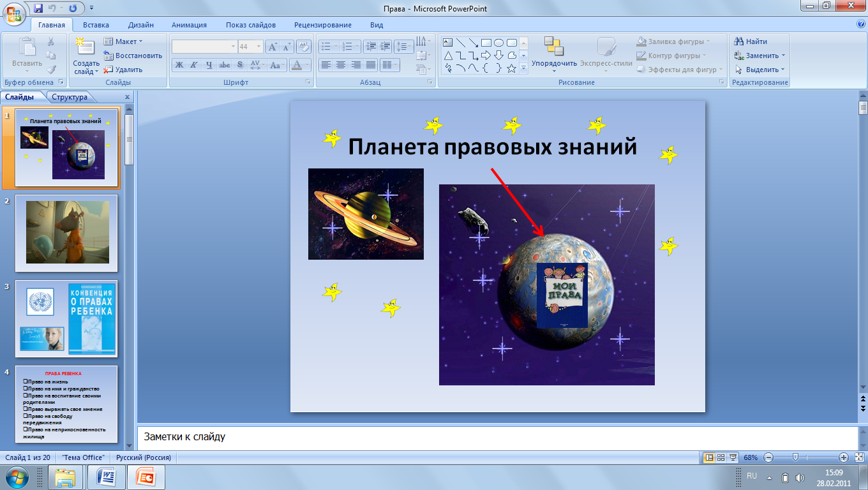Toggle underline (Ч) formatting
The width and height of the screenshot is (868, 490).
209,65
